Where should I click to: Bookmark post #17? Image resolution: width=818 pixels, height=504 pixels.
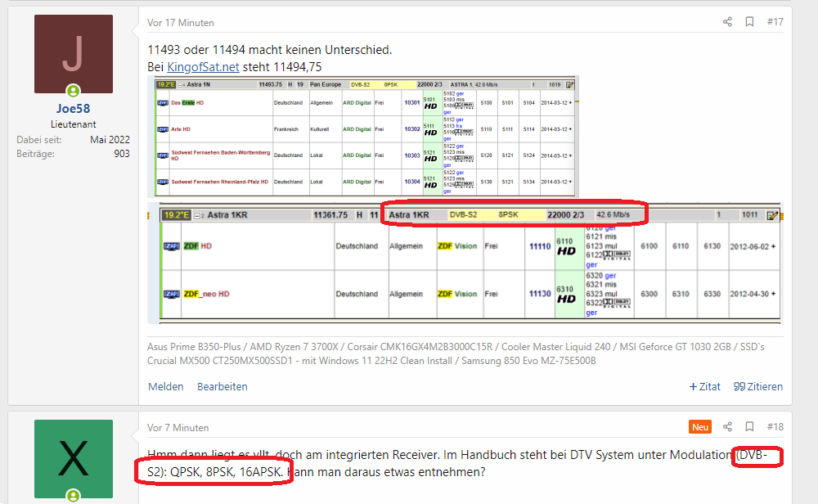(749, 21)
